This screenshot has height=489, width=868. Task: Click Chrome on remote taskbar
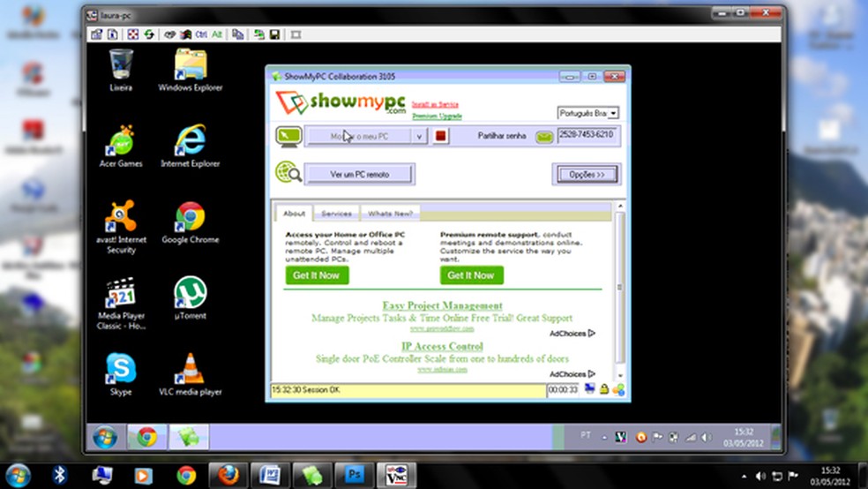coord(146,437)
